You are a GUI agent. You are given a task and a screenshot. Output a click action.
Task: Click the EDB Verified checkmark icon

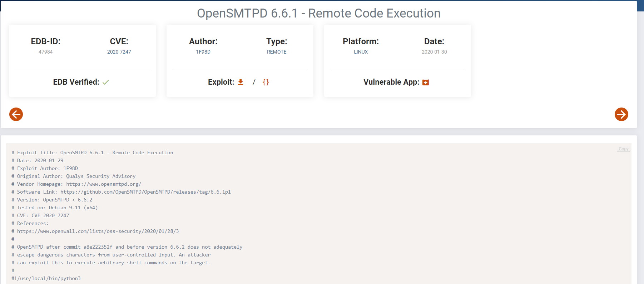point(106,82)
